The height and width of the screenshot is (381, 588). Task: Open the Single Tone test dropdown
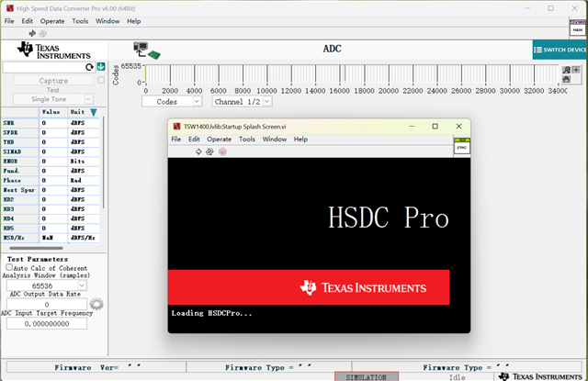[x=53, y=99]
